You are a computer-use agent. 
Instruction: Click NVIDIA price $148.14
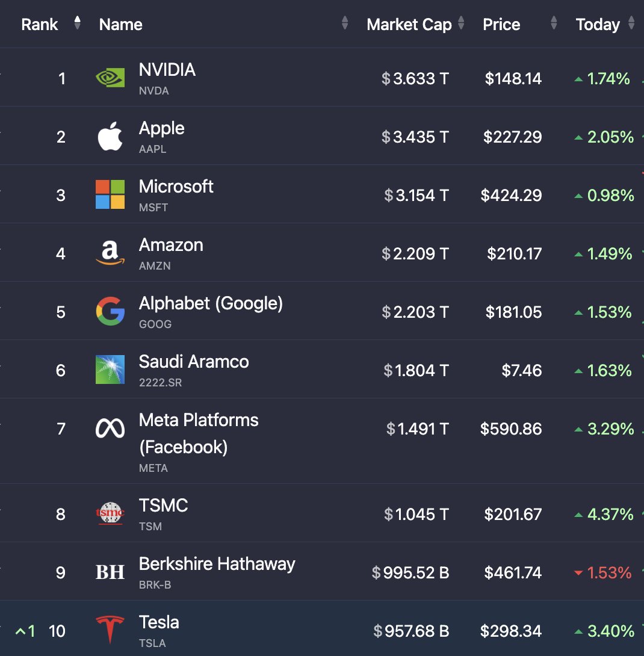coord(513,78)
